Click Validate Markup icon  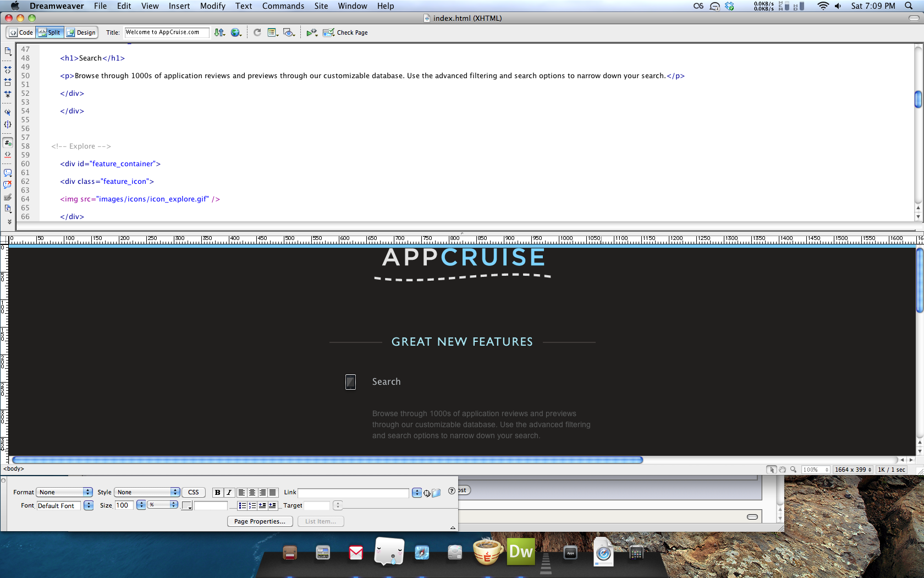point(312,32)
